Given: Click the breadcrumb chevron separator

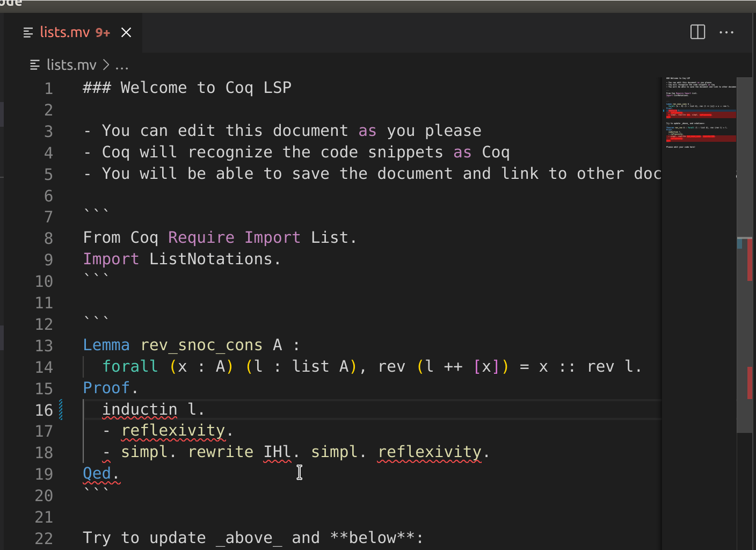Looking at the screenshot, I should (106, 65).
